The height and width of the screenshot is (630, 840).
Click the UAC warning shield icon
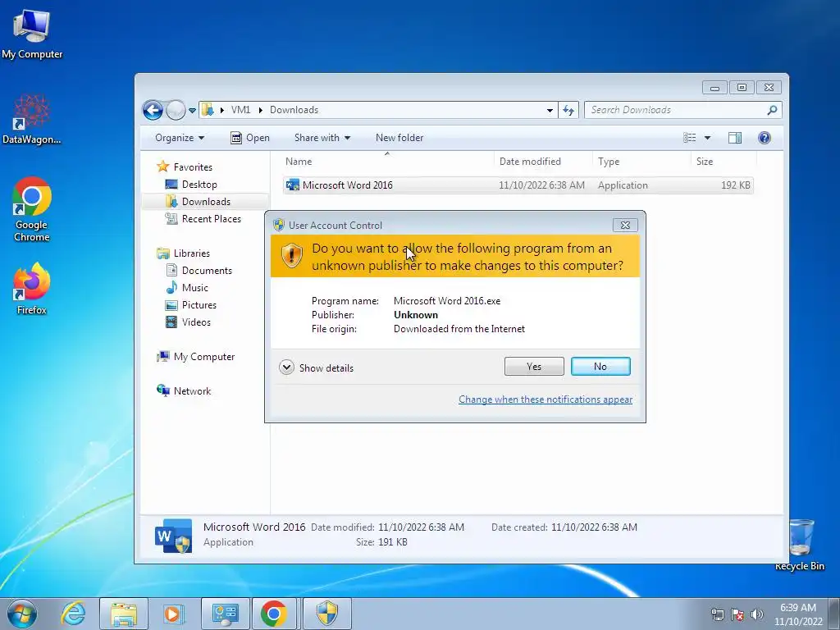[292, 256]
